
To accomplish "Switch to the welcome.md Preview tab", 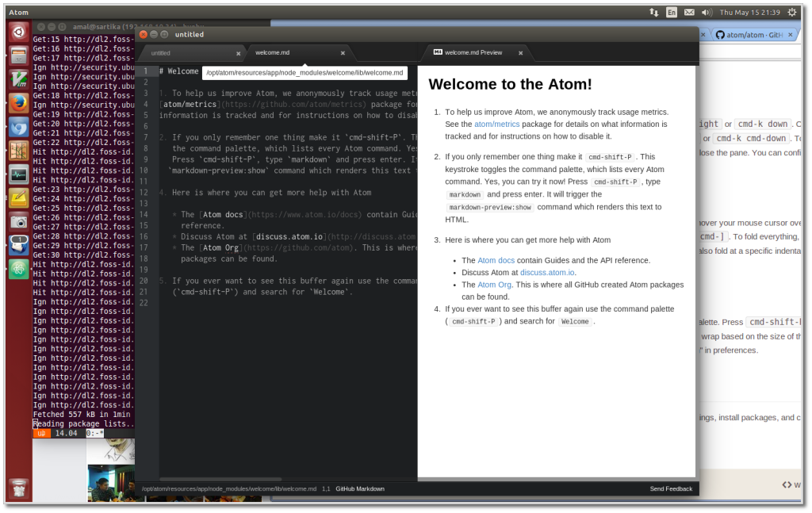I will pos(477,53).
